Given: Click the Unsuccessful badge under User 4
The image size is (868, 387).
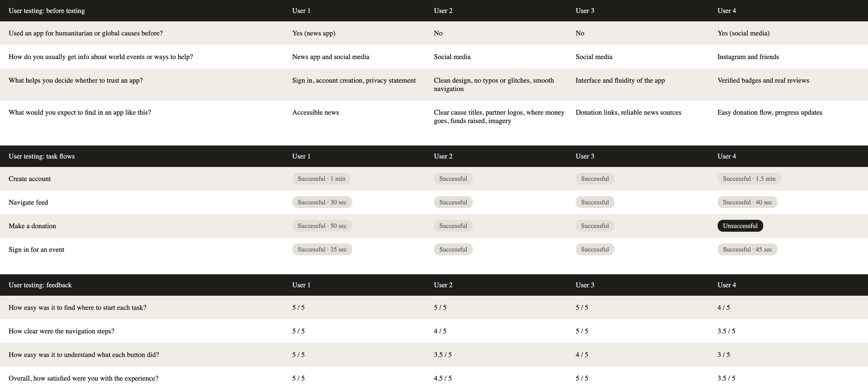Looking at the screenshot, I should pos(740,226).
